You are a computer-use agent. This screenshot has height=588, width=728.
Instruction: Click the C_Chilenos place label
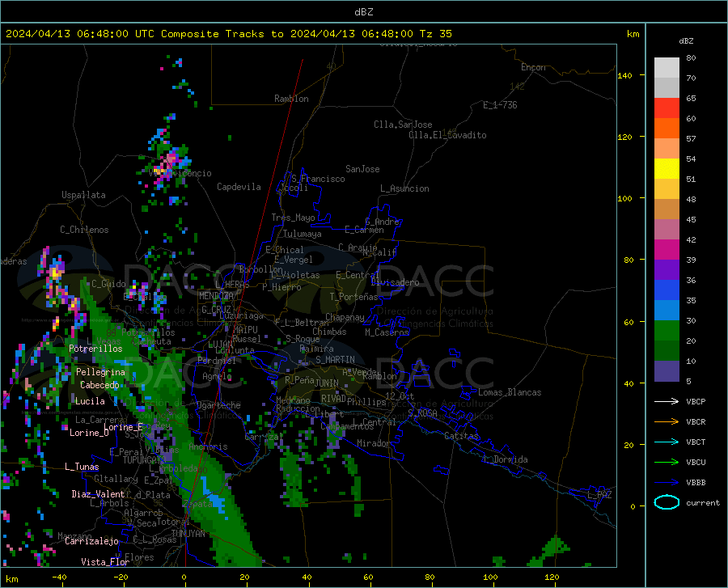tap(84, 230)
